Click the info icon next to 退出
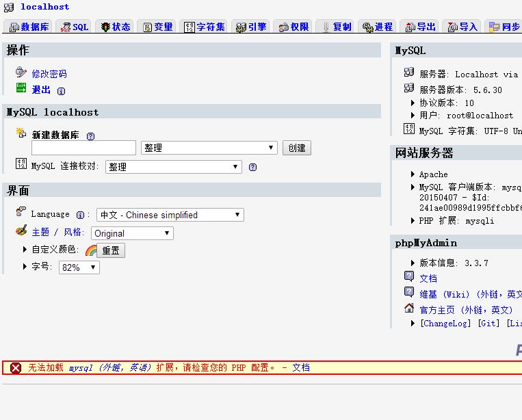 point(62,91)
